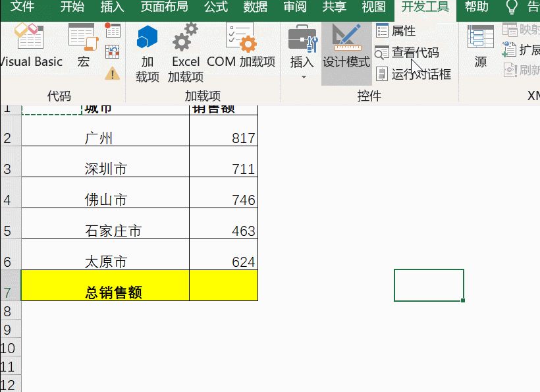Select row header 7
The image size is (540, 392).
(x=11, y=286)
